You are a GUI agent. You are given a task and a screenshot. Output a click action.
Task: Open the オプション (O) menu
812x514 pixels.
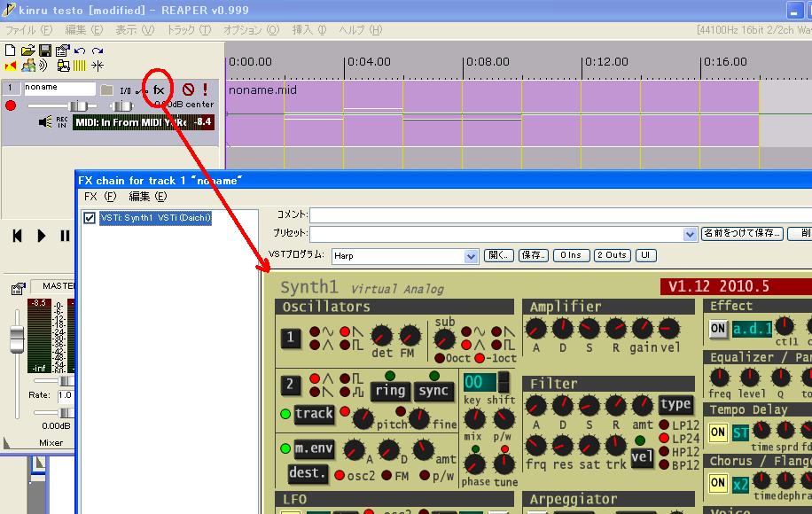click(x=251, y=30)
